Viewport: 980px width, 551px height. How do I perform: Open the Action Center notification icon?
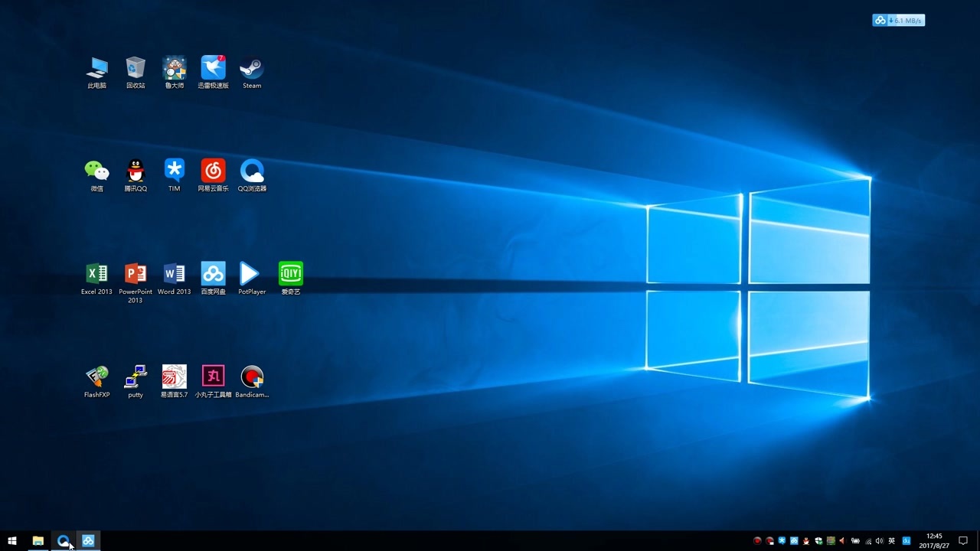(963, 541)
